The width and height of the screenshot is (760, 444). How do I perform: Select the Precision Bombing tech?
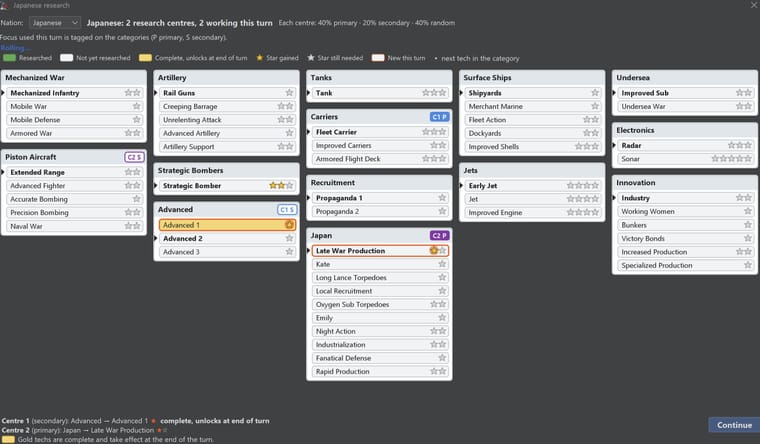point(75,212)
